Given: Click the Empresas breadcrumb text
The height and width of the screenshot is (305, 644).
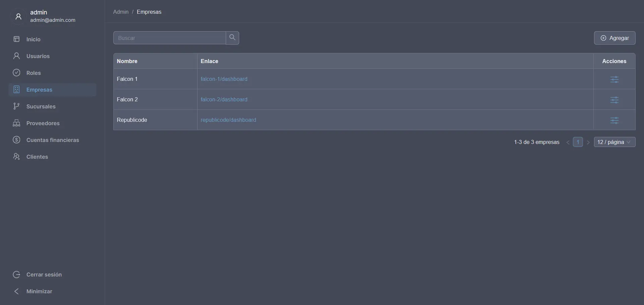Looking at the screenshot, I should coord(149,12).
